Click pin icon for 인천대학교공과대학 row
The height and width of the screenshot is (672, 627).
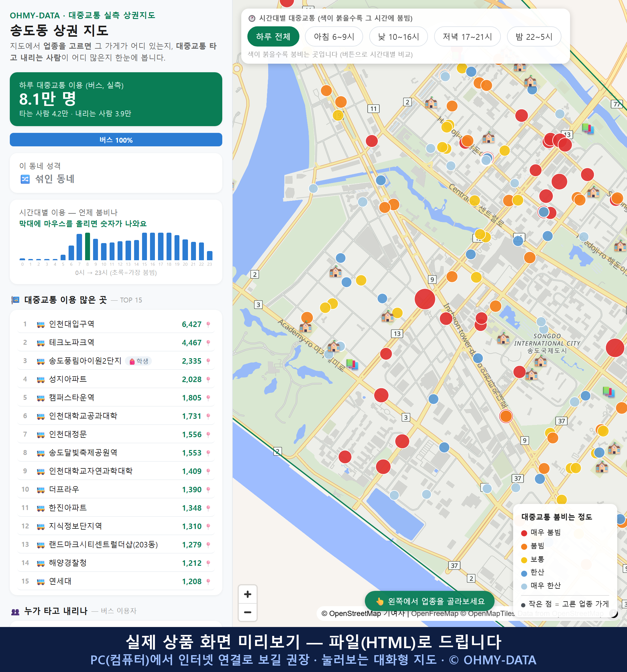coord(208,416)
